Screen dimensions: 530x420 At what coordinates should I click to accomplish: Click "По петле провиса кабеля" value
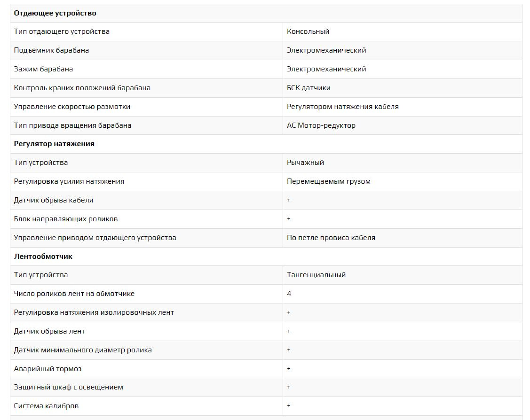(331, 238)
